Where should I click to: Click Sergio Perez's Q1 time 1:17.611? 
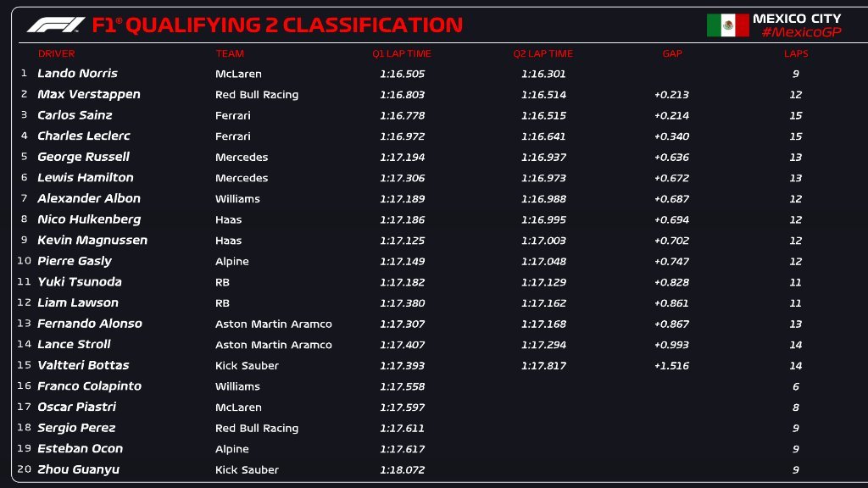(402, 428)
